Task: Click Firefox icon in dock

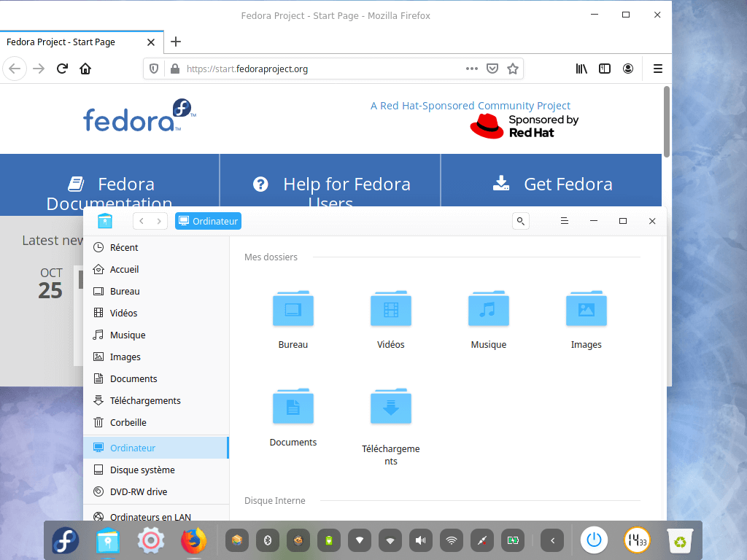Action: 193,540
